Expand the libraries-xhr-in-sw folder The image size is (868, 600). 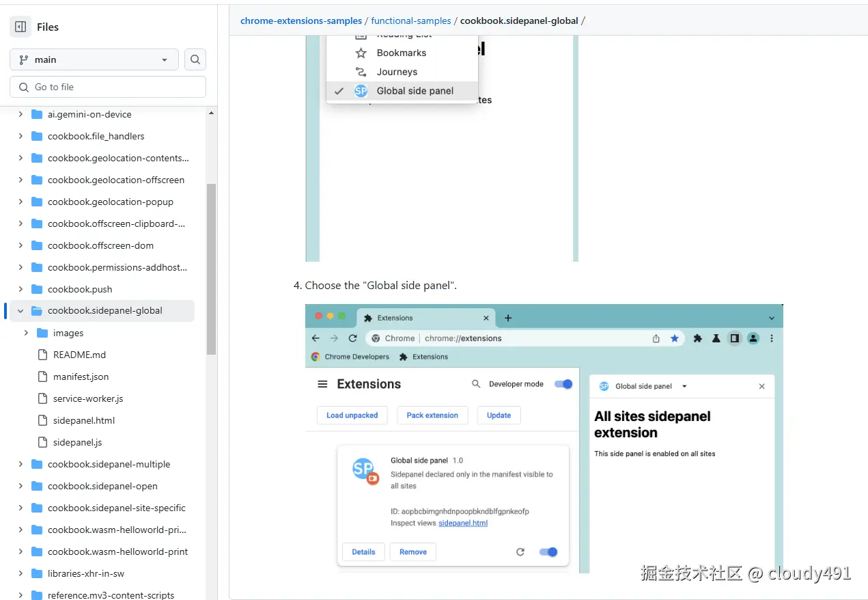pyautogui.click(x=20, y=573)
